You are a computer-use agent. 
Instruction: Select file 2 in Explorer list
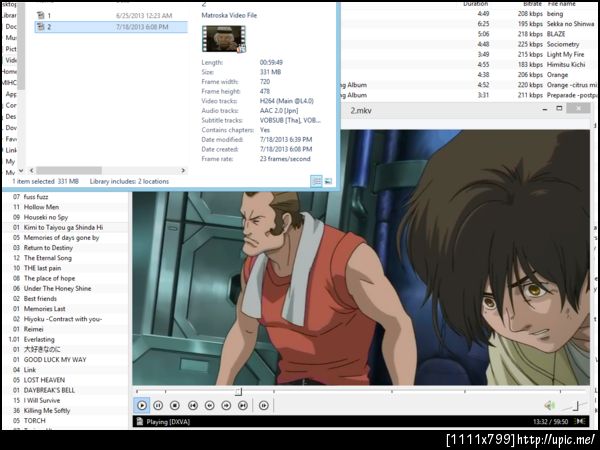click(111, 27)
